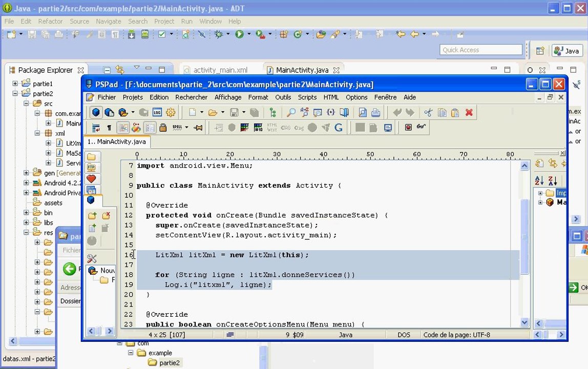Click the Find and Replace A-Z icon
Screen dimensions: 588x369
coord(304,112)
